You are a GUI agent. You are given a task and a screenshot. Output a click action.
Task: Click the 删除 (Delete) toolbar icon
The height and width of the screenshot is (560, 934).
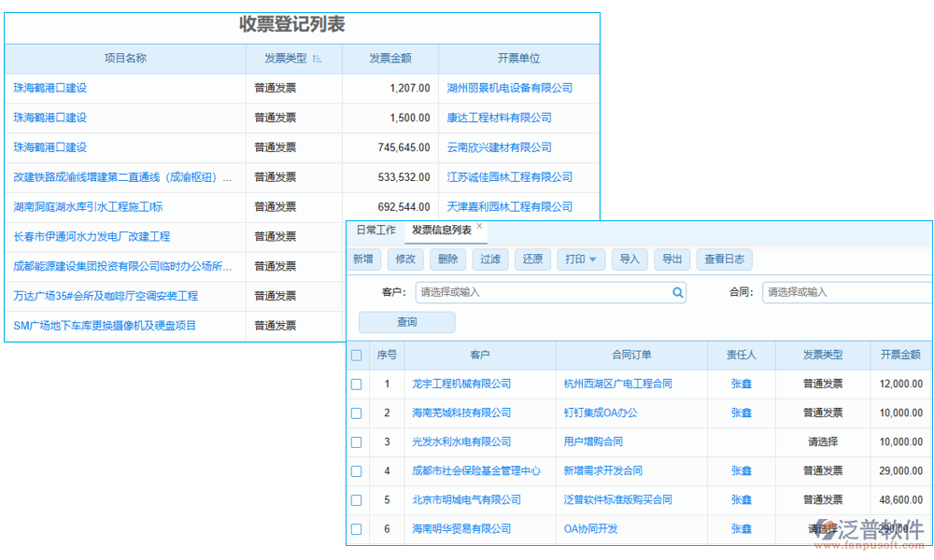[447, 259]
